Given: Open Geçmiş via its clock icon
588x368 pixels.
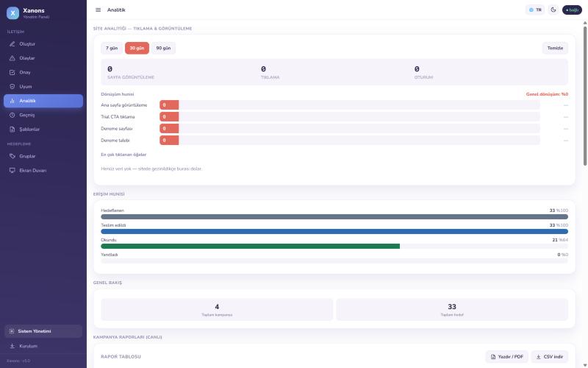Looking at the screenshot, I should (x=12, y=116).
